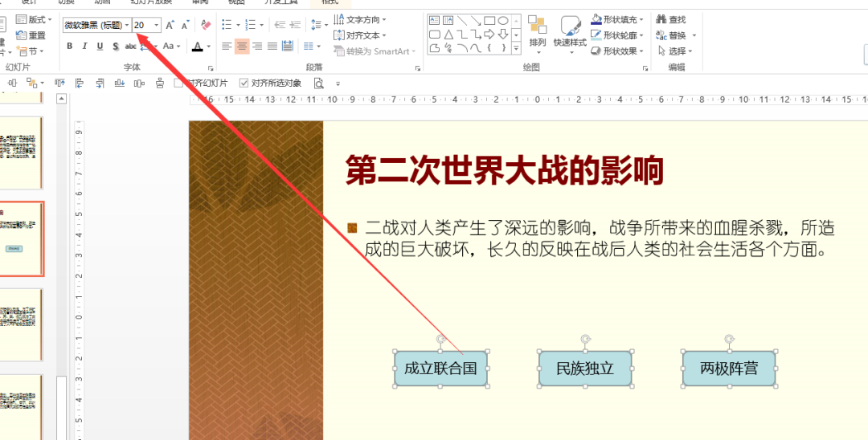Click the increase font size button

tap(170, 25)
